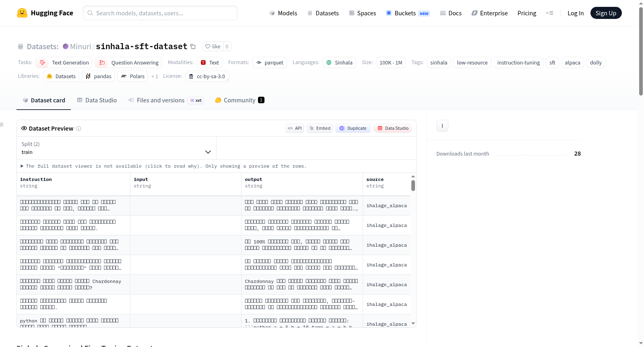Open Buckets in the top navigation
This screenshot has height=347, width=644.
pyautogui.click(x=408, y=13)
